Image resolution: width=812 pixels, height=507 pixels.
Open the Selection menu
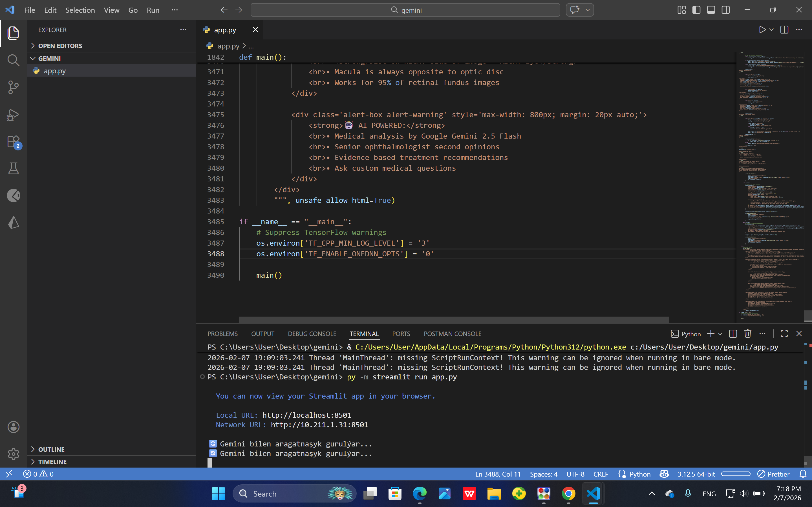pyautogui.click(x=80, y=10)
